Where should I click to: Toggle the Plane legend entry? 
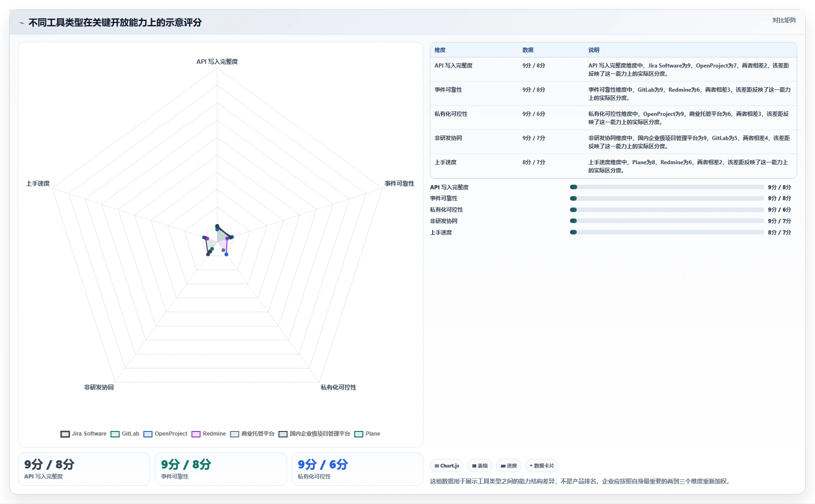click(367, 434)
